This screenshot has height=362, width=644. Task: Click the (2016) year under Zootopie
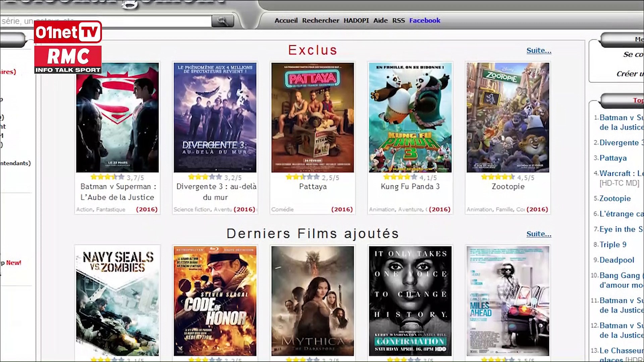(537, 209)
